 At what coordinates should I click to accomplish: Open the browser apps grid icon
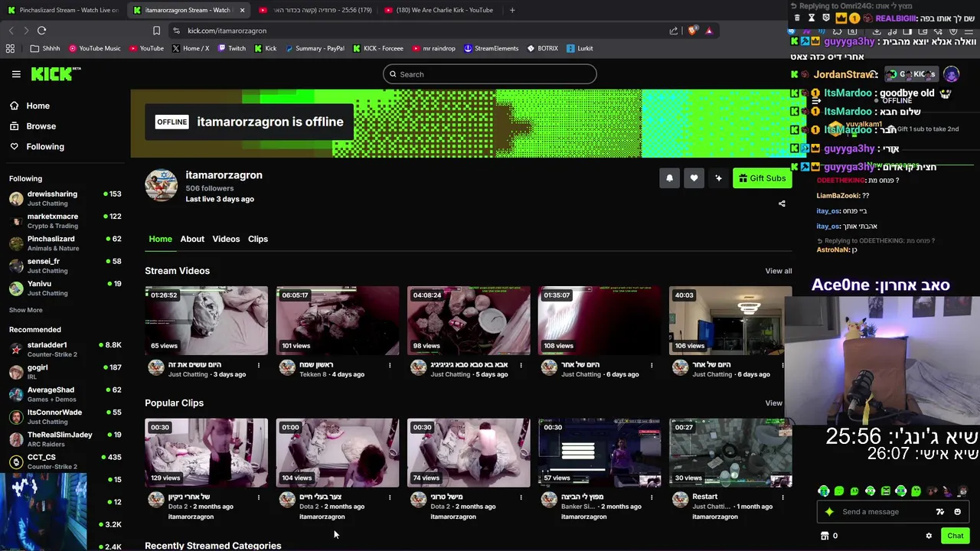[10, 48]
